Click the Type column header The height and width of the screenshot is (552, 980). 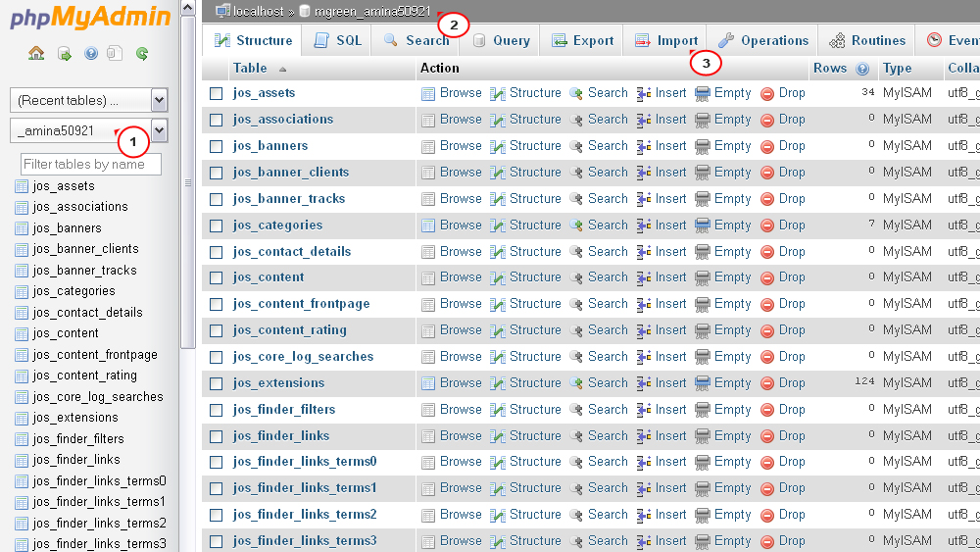point(897,68)
